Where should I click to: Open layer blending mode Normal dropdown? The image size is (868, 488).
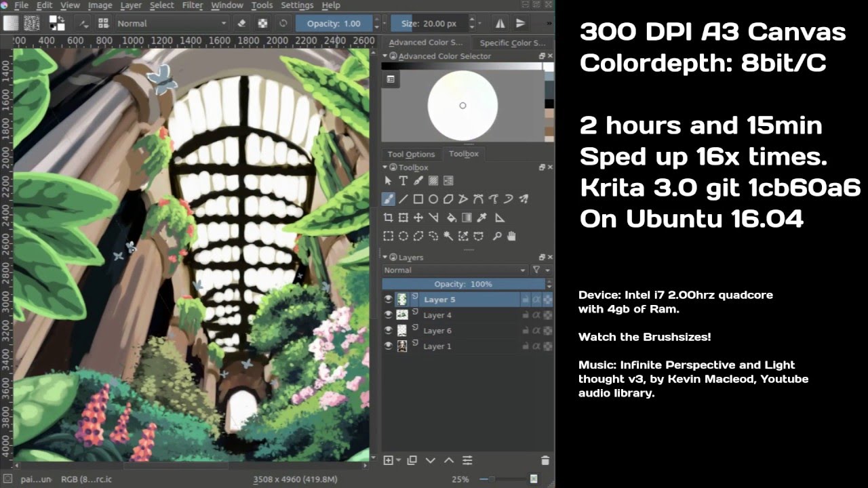[455, 270]
